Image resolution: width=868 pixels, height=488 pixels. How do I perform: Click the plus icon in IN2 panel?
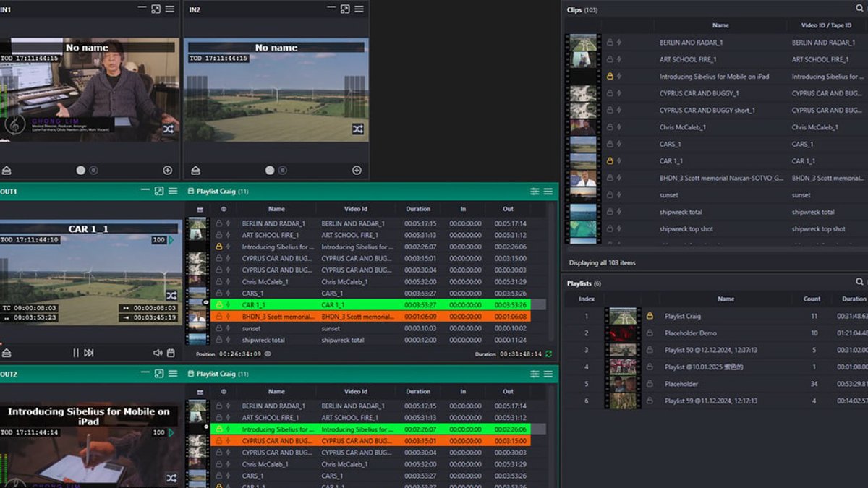coord(357,171)
